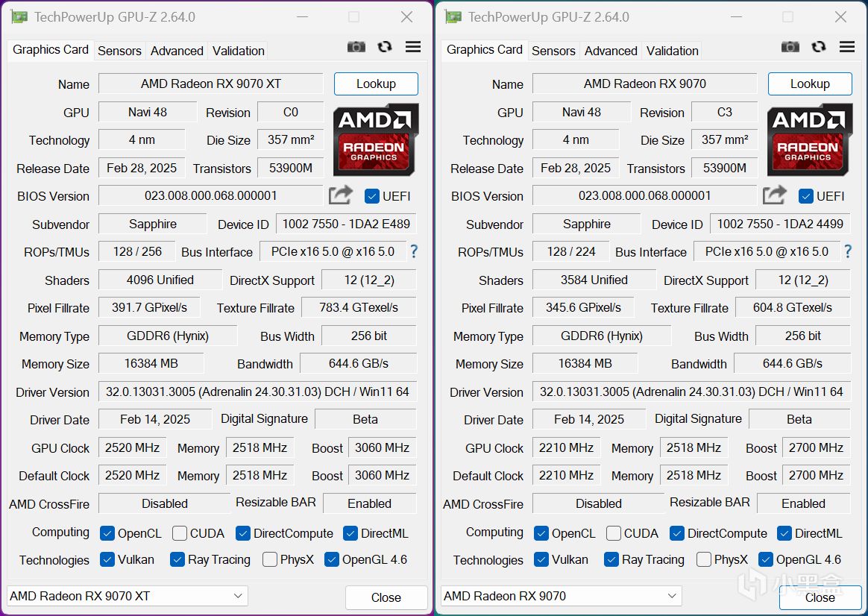Toggle CUDA checkbox in RX 9070 window
The width and height of the screenshot is (868, 616).
pos(614,533)
